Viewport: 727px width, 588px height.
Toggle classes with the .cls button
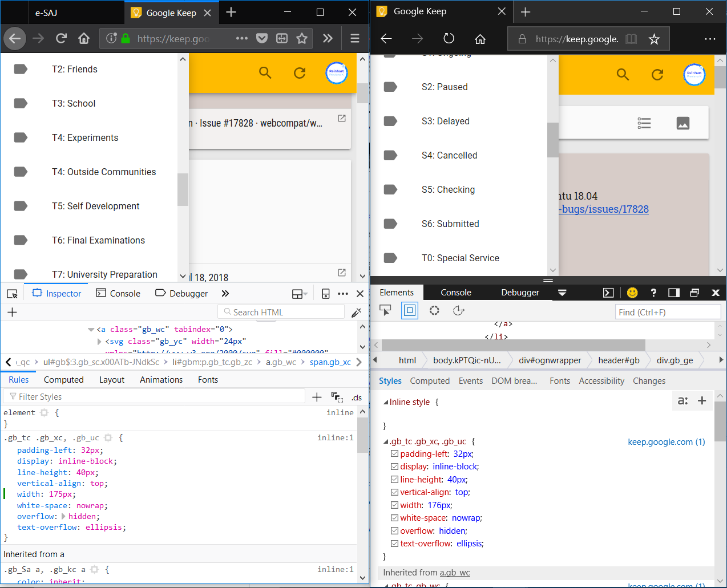tap(357, 396)
